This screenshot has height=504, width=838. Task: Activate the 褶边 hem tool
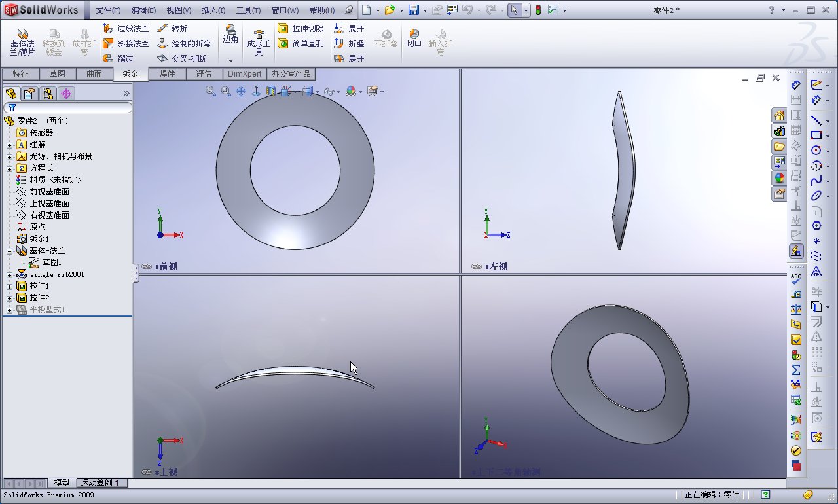pos(118,58)
